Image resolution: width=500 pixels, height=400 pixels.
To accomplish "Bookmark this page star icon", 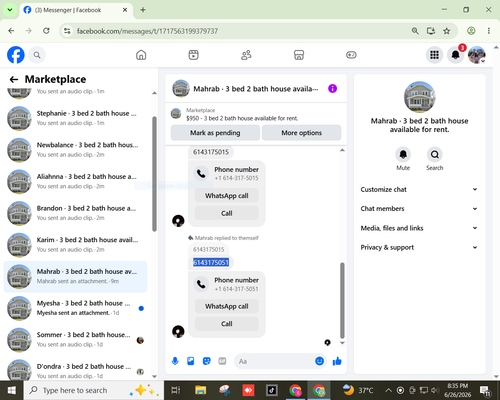I will pos(447,31).
